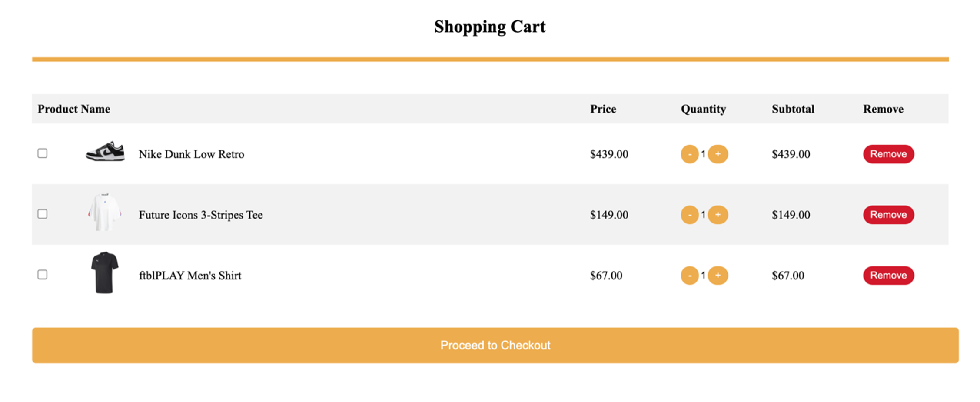Select the Nike Dunk Low Retro checkbox
Viewport: 980px width, 402px height.
[43, 153]
